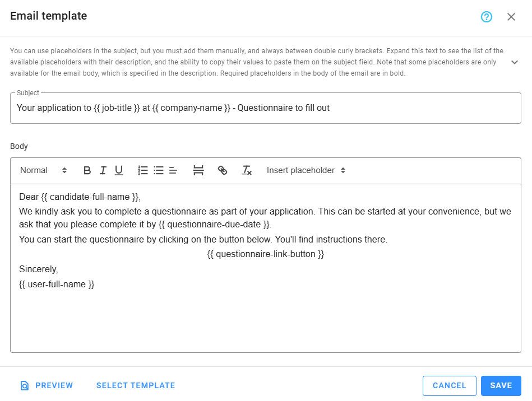Close the Email template dialog
The image size is (532, 401).
point(511,17)
